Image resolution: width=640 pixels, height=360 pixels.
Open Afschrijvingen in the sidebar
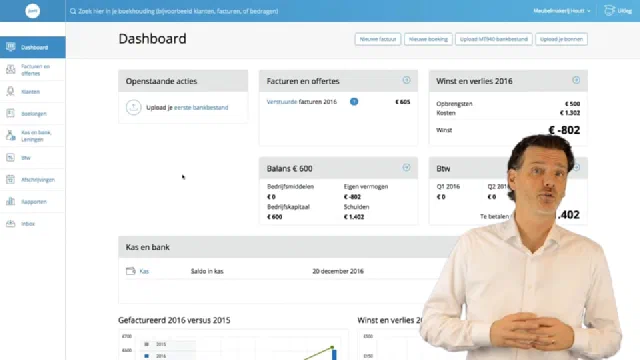point(33,180)
